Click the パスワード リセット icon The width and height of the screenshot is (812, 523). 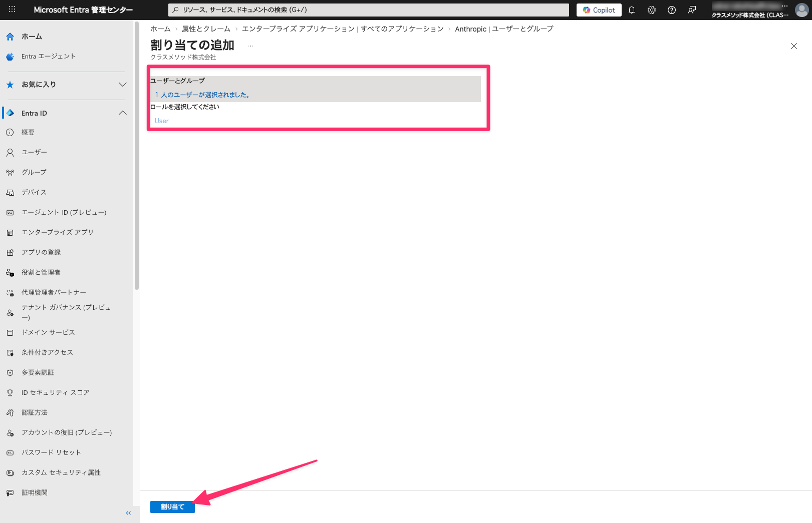tap(10, 453)
